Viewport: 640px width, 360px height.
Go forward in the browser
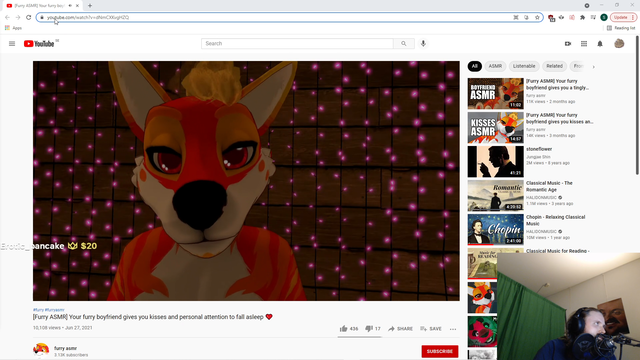(x=18, y=17)
